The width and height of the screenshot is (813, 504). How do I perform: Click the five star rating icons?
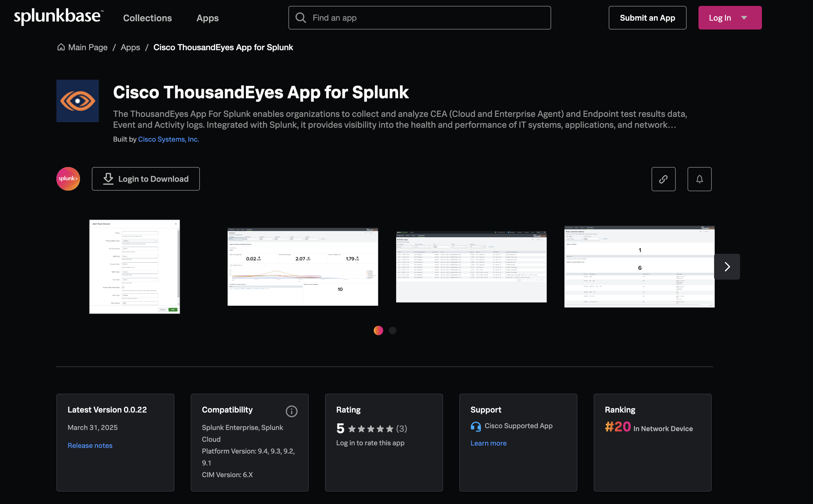tap(370, 429)
